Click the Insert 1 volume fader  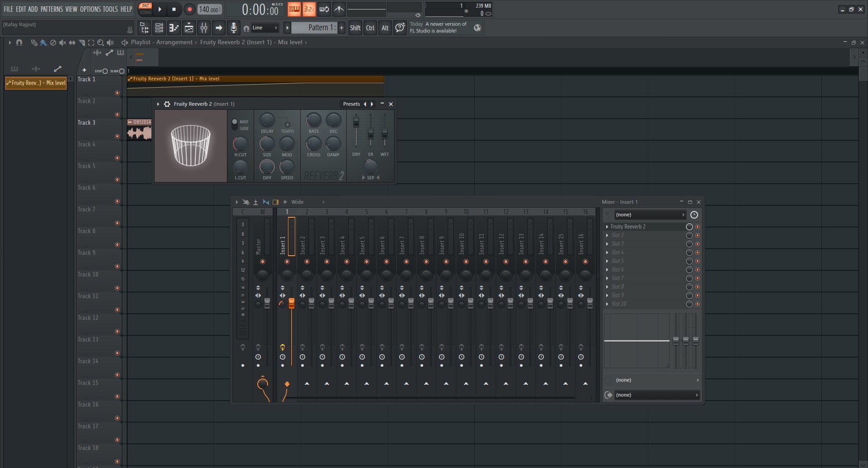(292, 303)
